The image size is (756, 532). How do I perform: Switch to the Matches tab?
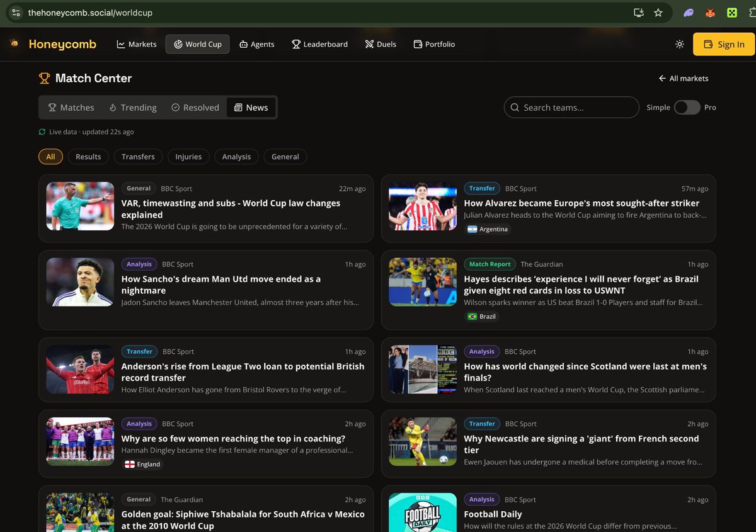coord(71,108)
